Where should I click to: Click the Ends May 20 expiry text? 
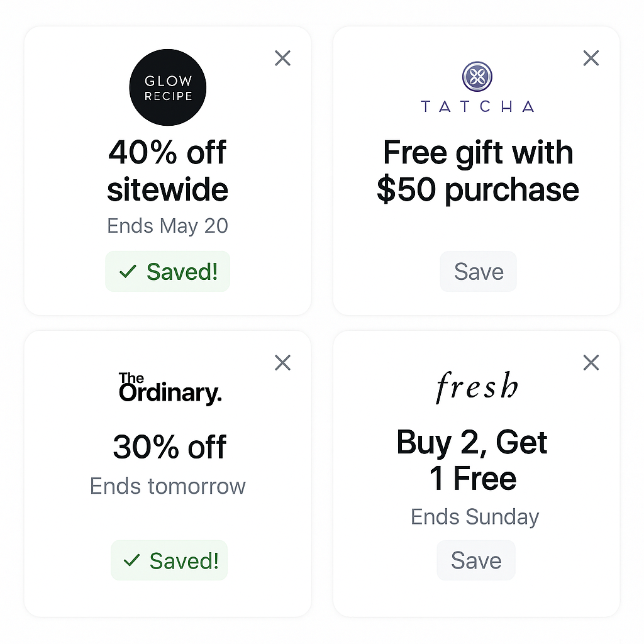167,226
